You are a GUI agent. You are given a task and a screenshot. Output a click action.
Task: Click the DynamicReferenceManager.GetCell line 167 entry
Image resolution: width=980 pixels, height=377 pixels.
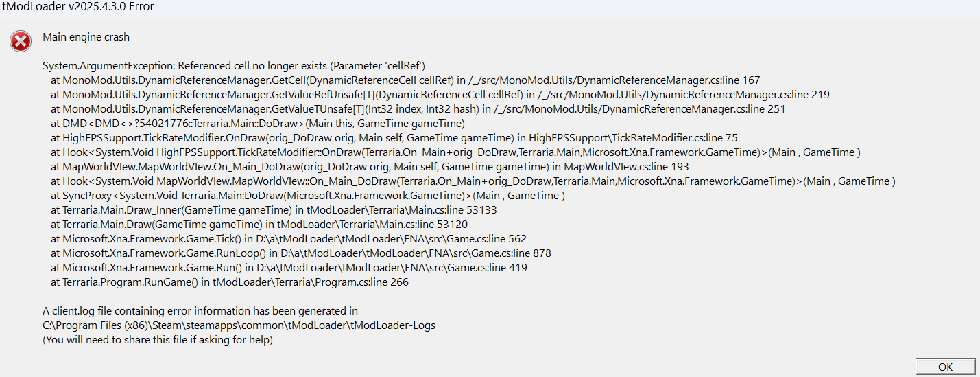coord(405,80)
